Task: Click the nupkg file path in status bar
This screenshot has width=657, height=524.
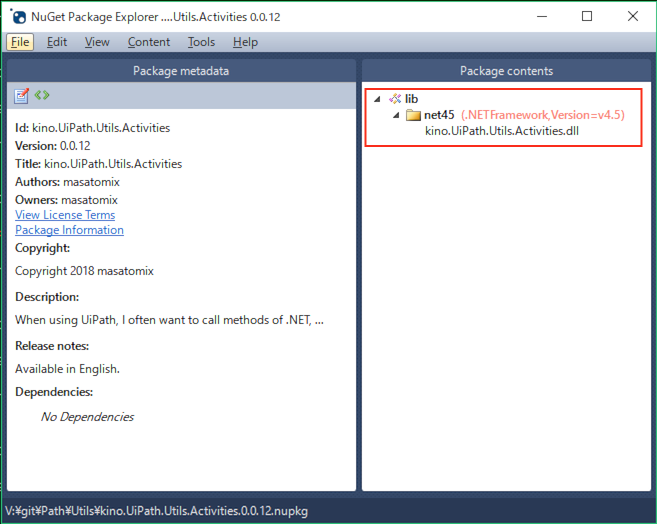Action: click(156, 511)
